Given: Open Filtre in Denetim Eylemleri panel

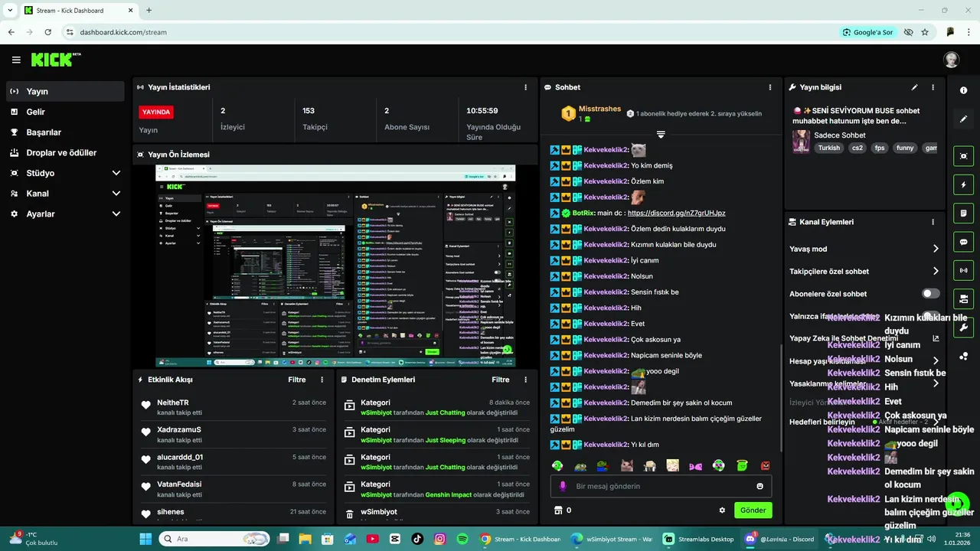Looking at the screenshot, I should pos(501,380).
